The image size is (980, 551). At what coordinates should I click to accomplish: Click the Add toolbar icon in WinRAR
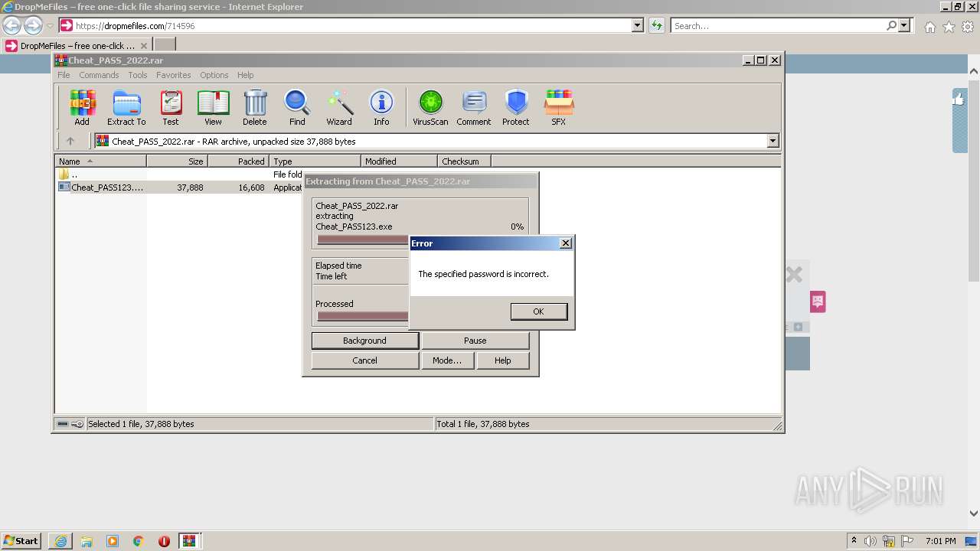(82, 107)
